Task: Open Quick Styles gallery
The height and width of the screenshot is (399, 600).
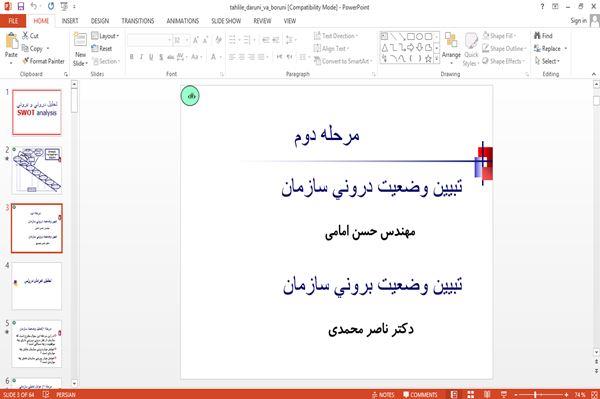Action: coord(471,50)
